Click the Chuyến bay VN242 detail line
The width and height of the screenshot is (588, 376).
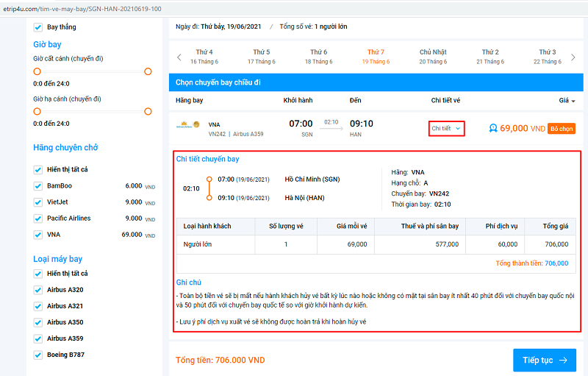coord(420,194)
